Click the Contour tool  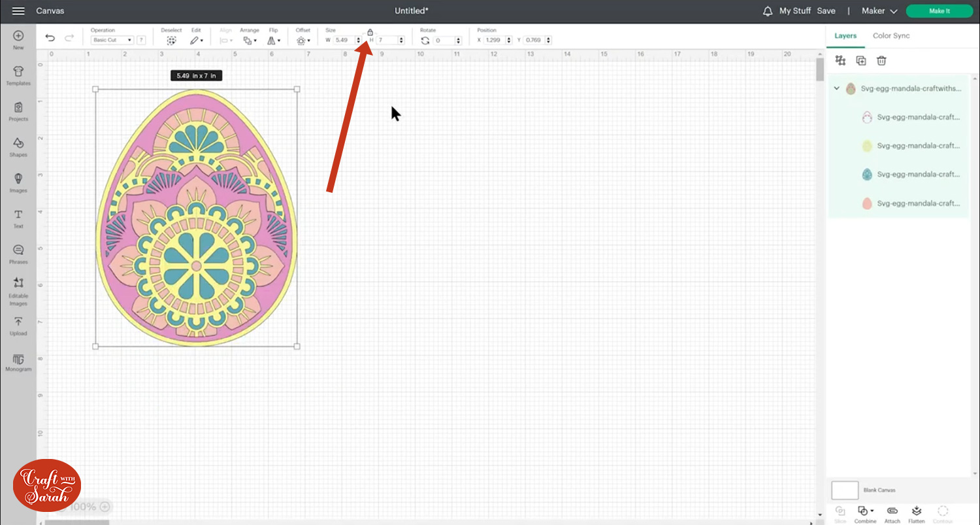[943, 514]
